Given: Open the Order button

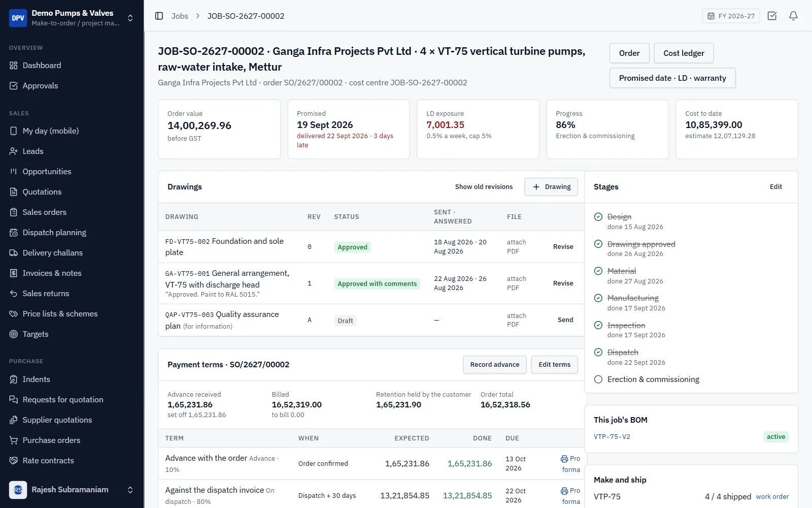Looking at the screenshot, I should [629, 53].
